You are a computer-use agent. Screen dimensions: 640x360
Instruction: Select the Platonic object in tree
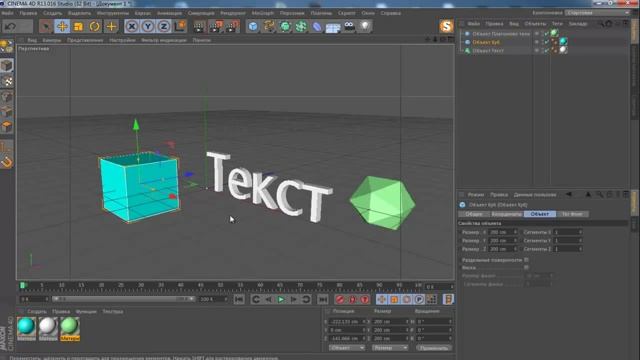[x=501, y=34]
